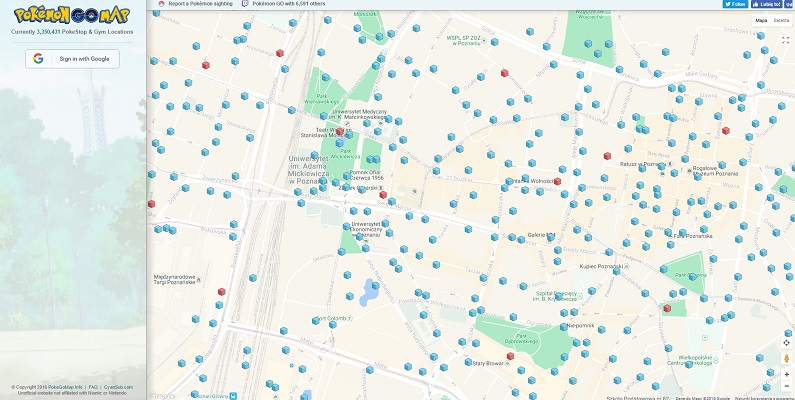Switch to the Mapa map view

pos(761,19)
